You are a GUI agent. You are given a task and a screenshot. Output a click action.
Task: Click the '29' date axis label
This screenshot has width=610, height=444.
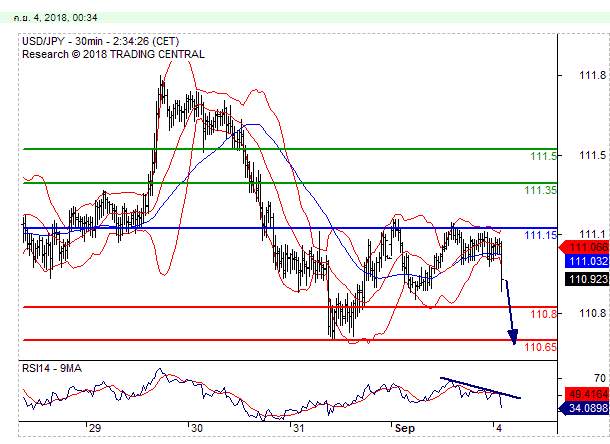pos(95,428)
